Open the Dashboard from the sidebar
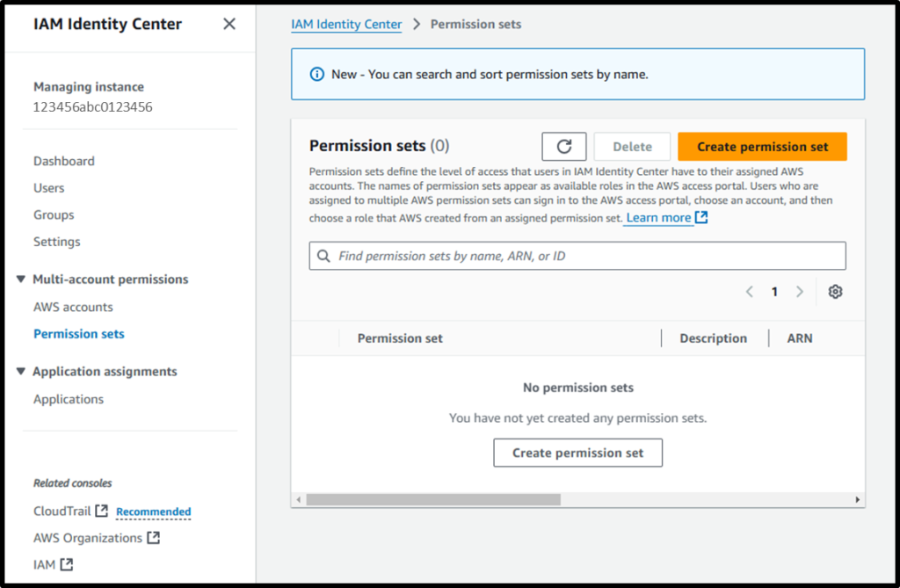This screenshot has width=900, height=588. click(x=63, y=161)
